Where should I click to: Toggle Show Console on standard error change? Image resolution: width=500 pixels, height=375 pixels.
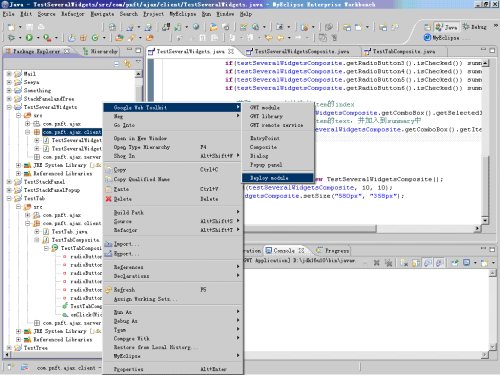440,263
